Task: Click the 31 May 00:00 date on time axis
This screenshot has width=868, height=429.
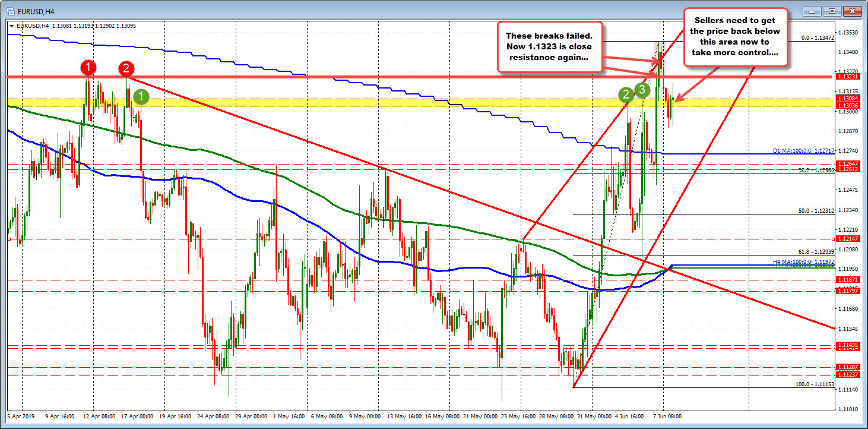Action: (x=594, y=417)
